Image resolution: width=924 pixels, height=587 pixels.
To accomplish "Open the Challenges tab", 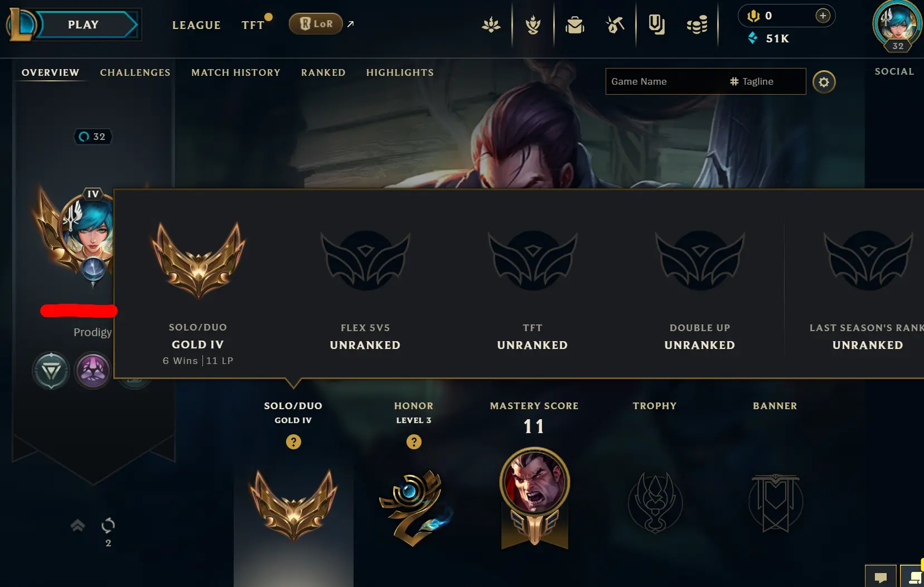I will coord(136,72).
